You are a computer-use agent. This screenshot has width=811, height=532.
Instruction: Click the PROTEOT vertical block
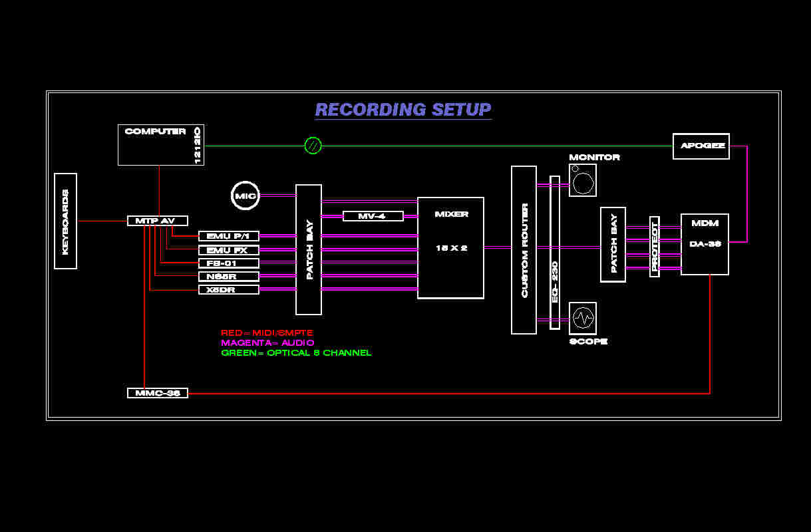coord(655,247)
